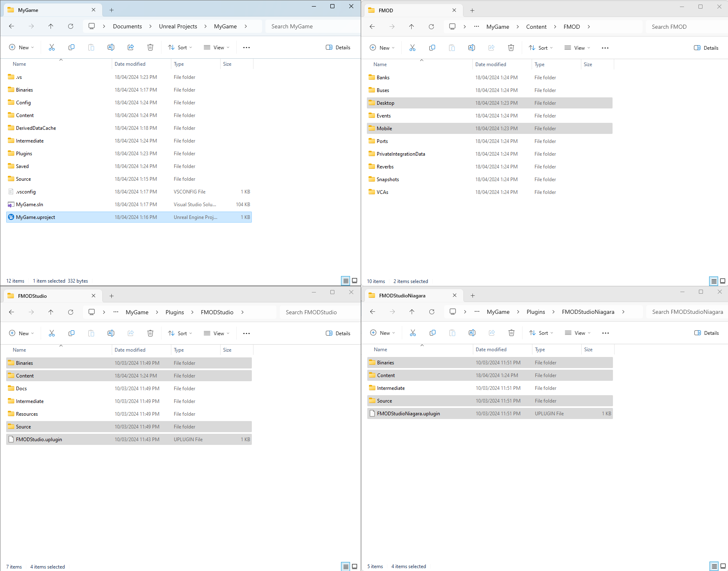Open the New dropdown in the FMOD window
728x571 pixels.
point(382,48)
